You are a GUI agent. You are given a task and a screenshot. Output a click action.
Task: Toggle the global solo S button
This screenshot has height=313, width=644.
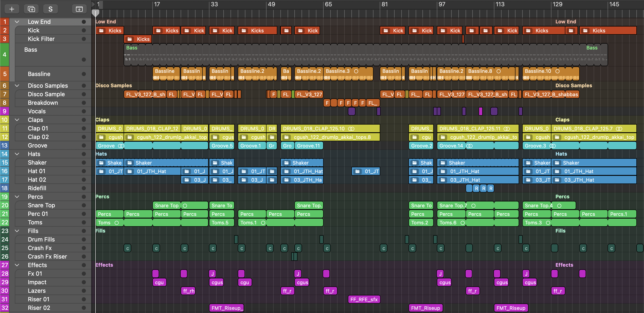click(x=51, y=9)
